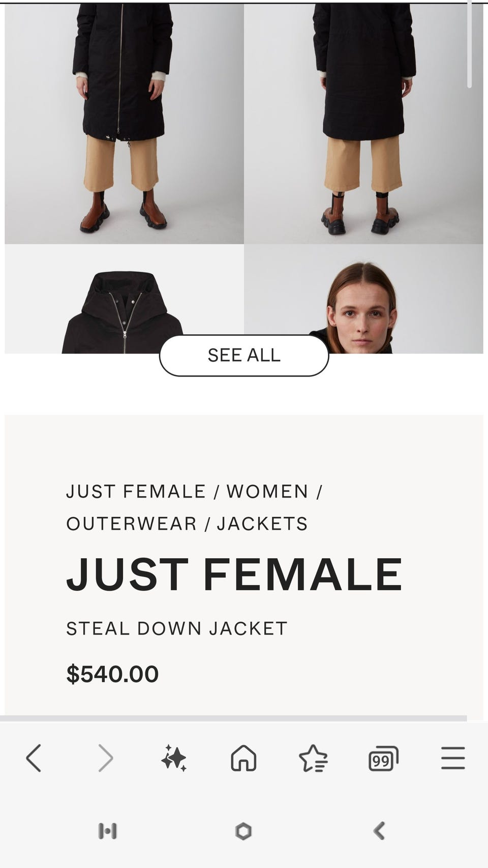Tap the browser back arrow icon
This screenshot has width=488, height=868.
[34, 758]
